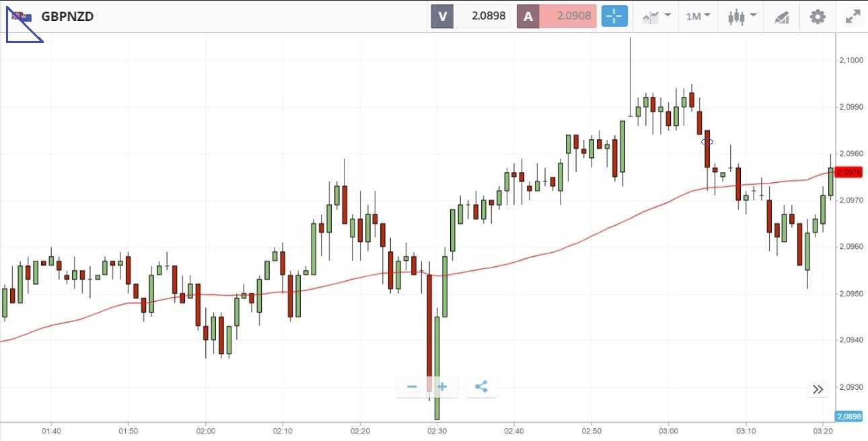Click the 02:30 time axis label
This screenshot has height=441, width=868.
[437, 430]
